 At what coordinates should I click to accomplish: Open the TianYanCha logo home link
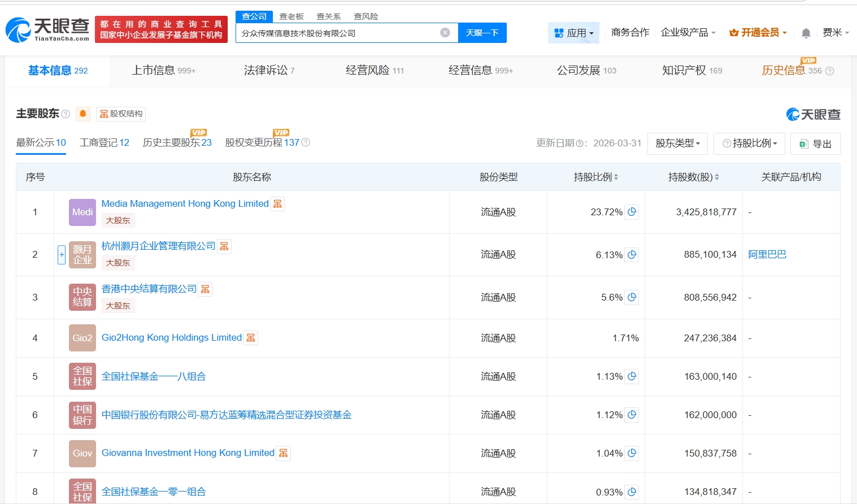[x=47, y=29]
